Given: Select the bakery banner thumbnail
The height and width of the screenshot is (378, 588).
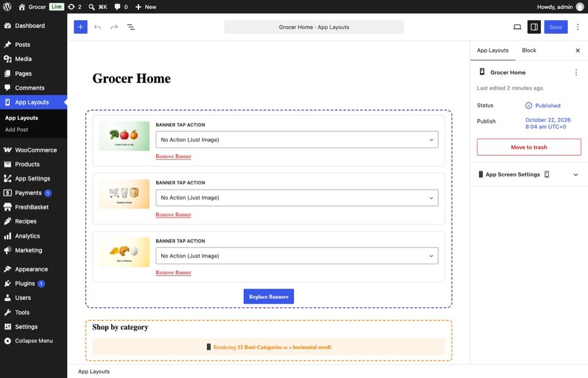Looking at the screenshot, I should (x=124, y=252).
